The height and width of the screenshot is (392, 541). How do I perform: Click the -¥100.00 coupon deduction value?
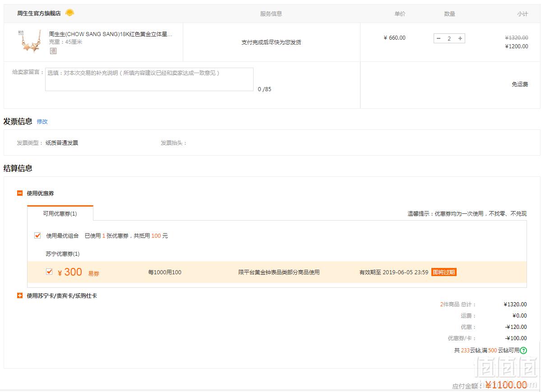point(516,338)
